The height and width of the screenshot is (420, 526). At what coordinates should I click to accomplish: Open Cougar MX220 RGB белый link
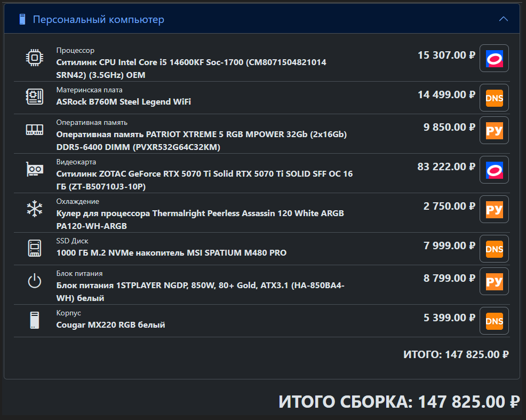tap(111, 324)
